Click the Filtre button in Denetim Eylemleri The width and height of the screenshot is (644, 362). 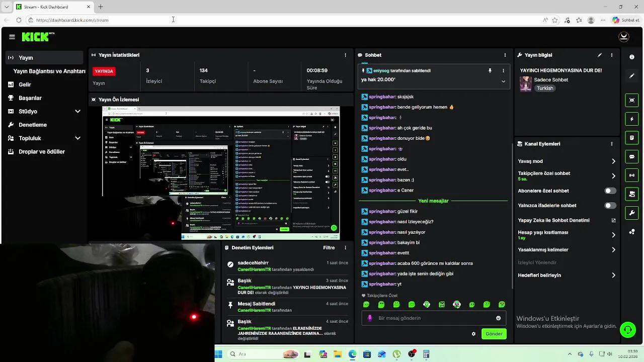click(x=329, y=248)
